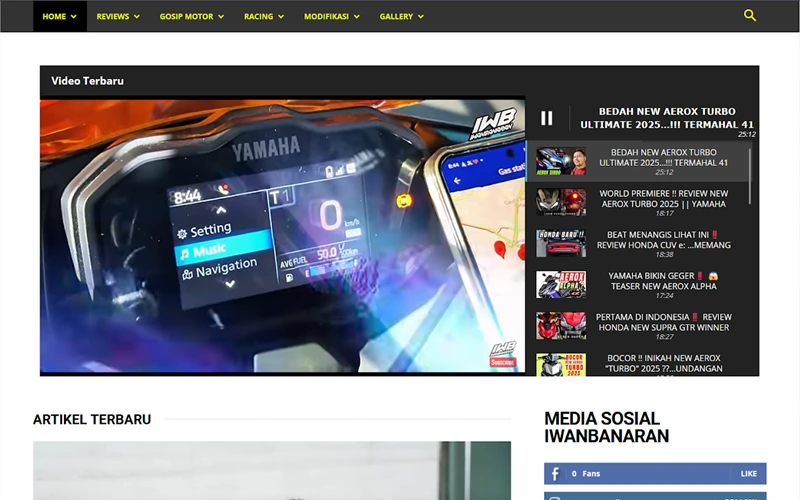Image resolution: width=800 pixels, height=500 pixels.
Task: Play 'PERTAMA DI INDONESIA REVIEW HONDA NEW SUPRA' title
Action: coord(664,322)
